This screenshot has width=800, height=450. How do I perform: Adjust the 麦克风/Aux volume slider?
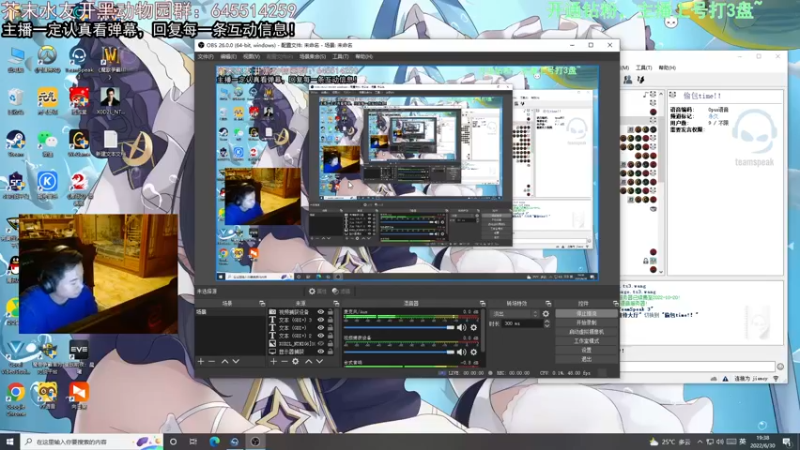pos(399,328)
